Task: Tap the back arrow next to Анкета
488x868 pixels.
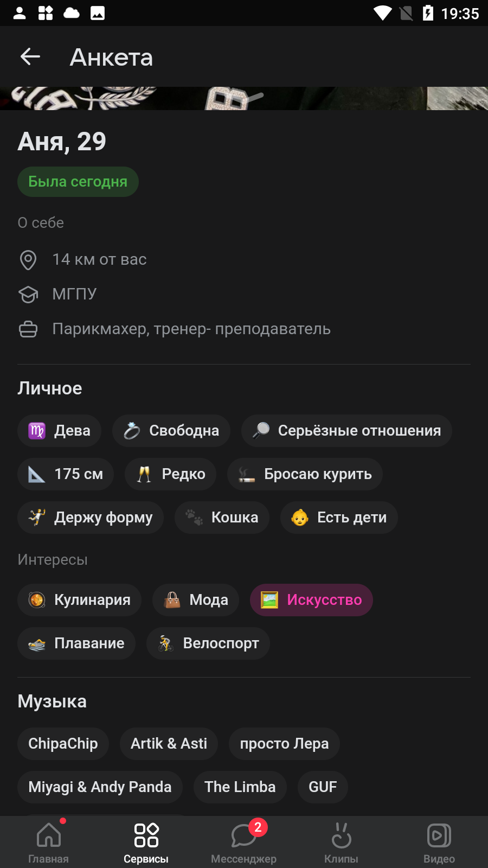Action: pyautogui.click(x=30, y=56)
